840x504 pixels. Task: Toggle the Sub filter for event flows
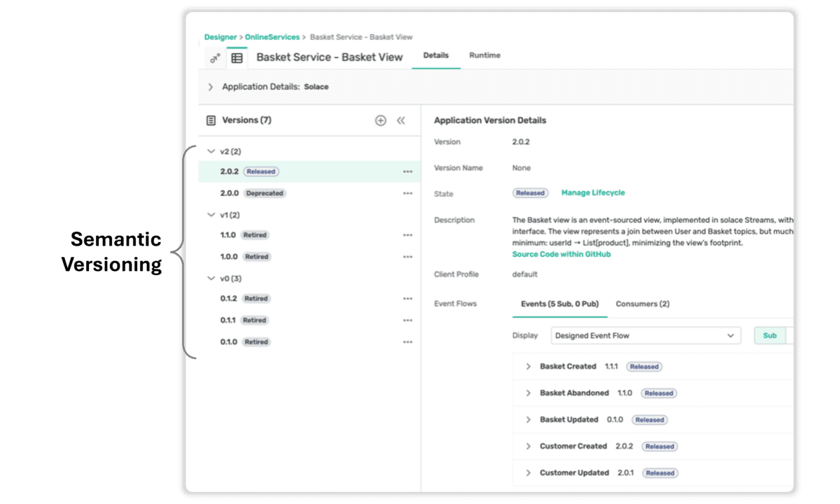769,335
